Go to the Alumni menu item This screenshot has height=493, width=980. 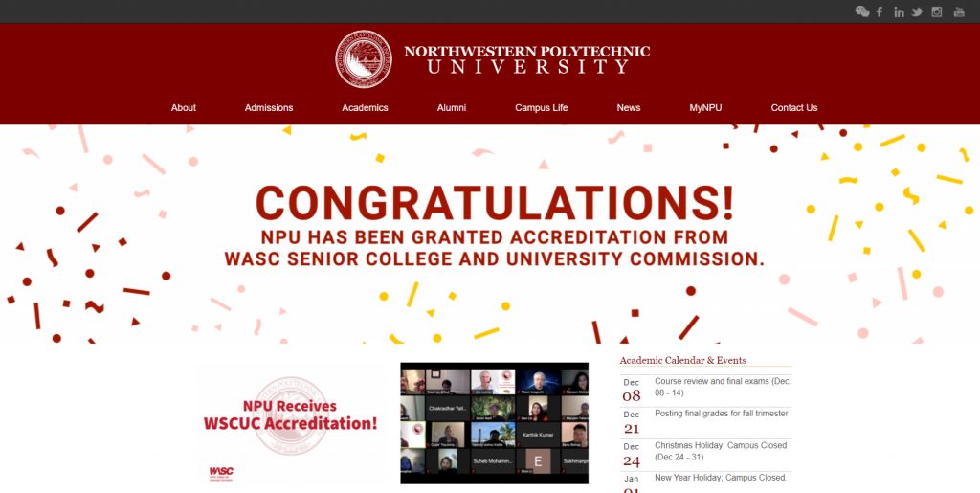click(452, 107)
